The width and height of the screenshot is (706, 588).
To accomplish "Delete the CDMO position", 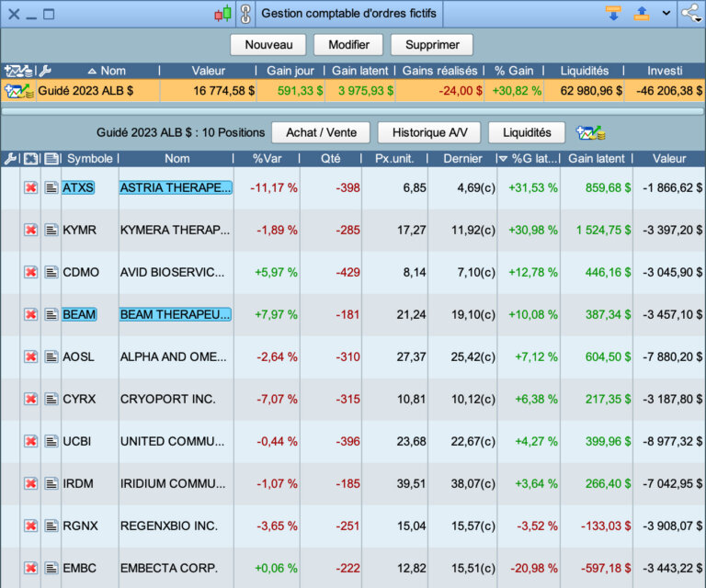I will (x=30, y=272).
